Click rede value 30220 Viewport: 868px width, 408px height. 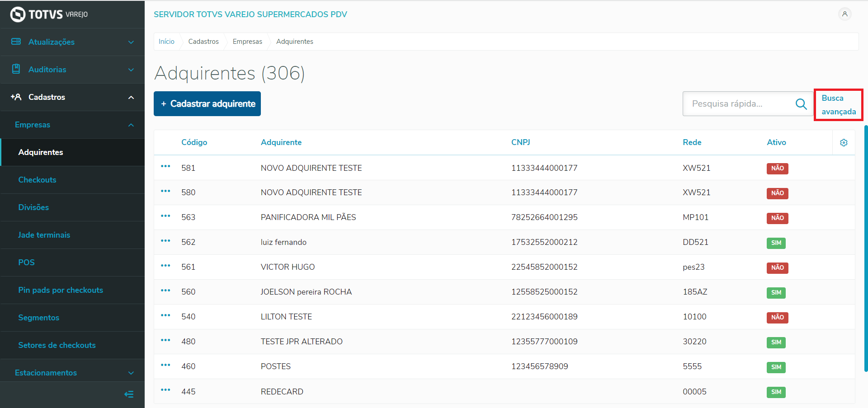pos(694,342)
